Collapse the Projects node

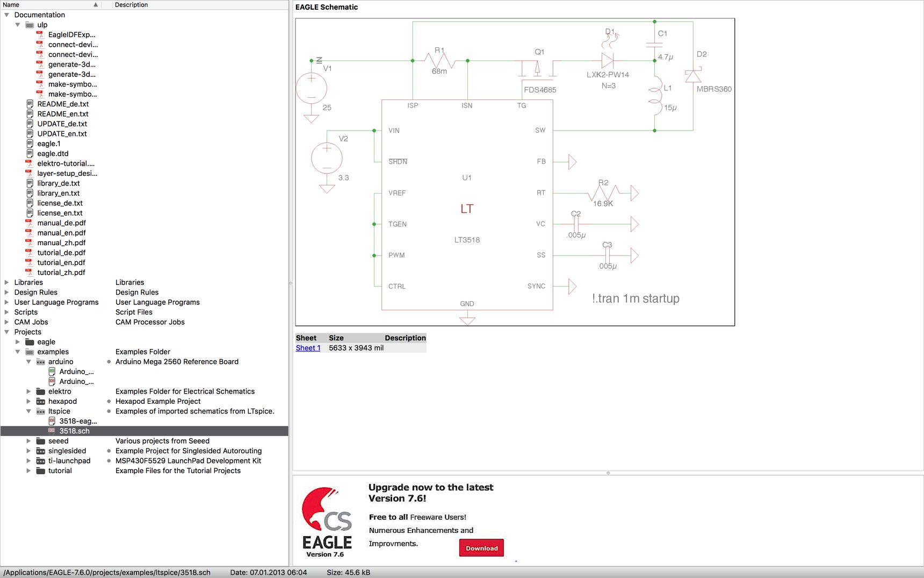pos(7,332)
